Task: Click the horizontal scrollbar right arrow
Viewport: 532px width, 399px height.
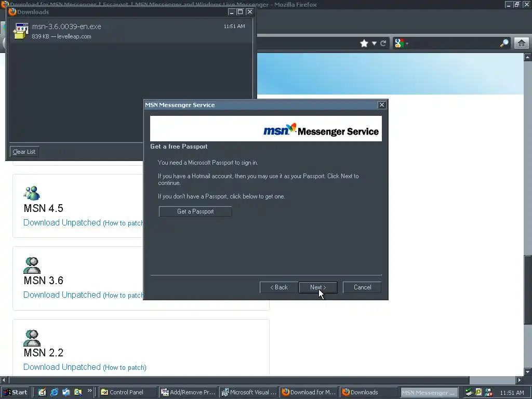Action: (x=519, y=380)
